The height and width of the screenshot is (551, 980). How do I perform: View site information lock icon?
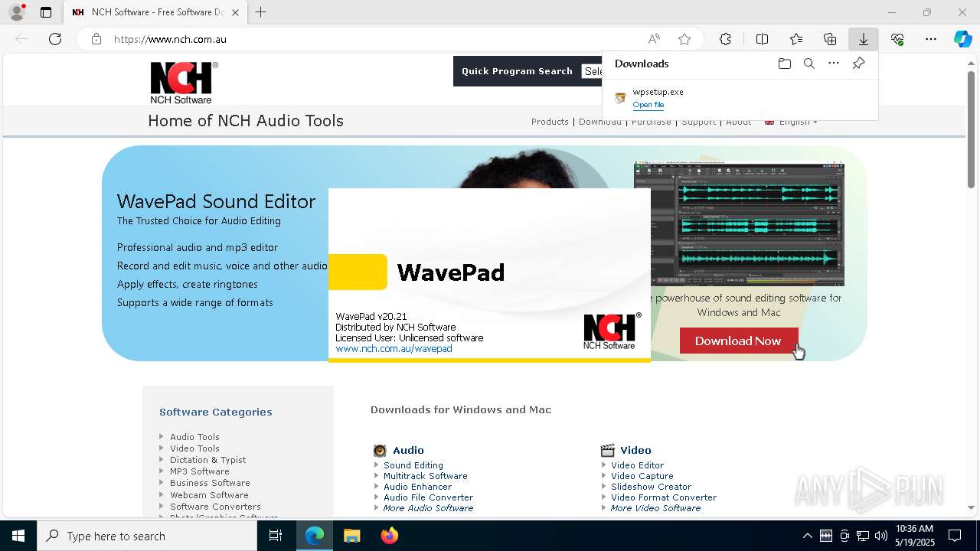click(x=96, y=39)
